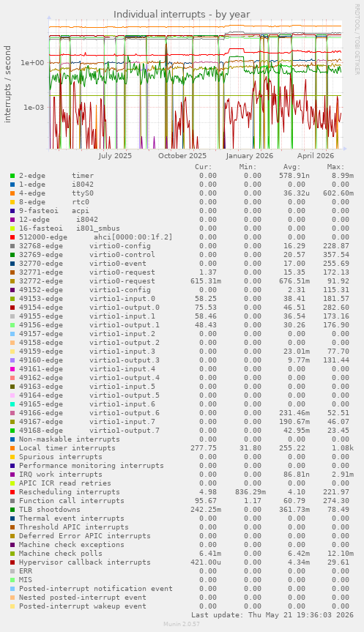The height and width of the screenshot is (632, 364).
Task: Click the January 2026 axis label
Action: tap(250, 155)
